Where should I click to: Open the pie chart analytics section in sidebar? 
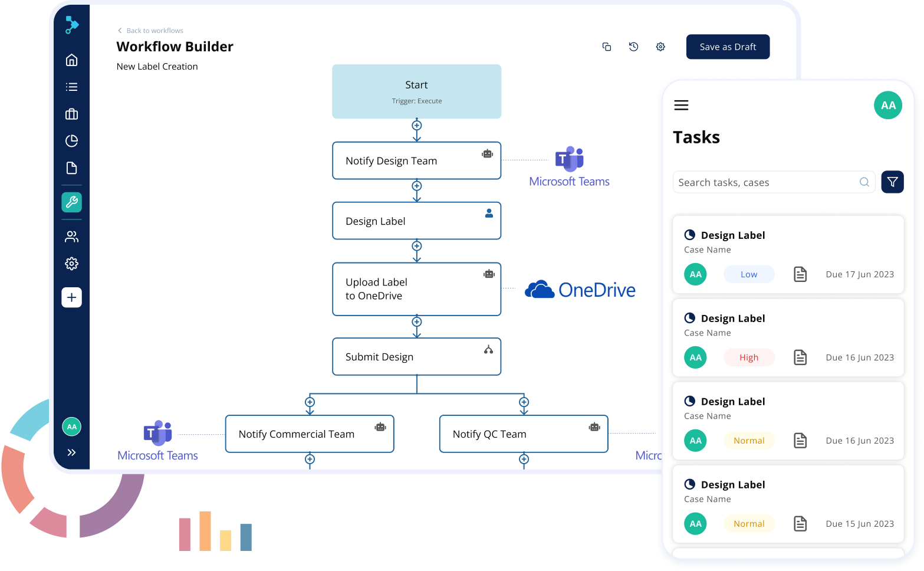(71, 141)
